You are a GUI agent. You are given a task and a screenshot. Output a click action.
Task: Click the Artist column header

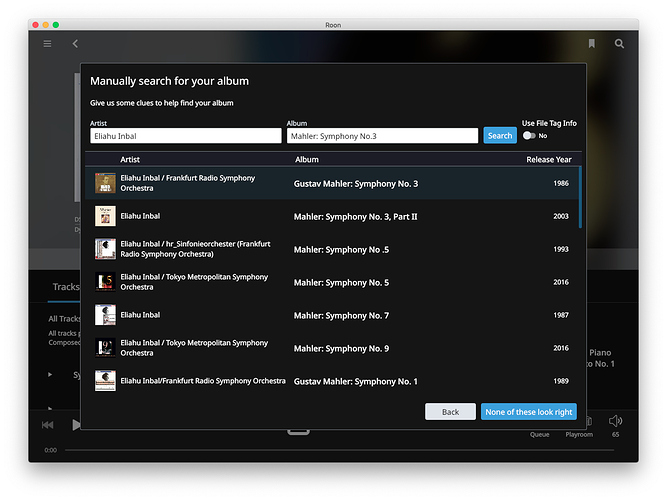130,160
